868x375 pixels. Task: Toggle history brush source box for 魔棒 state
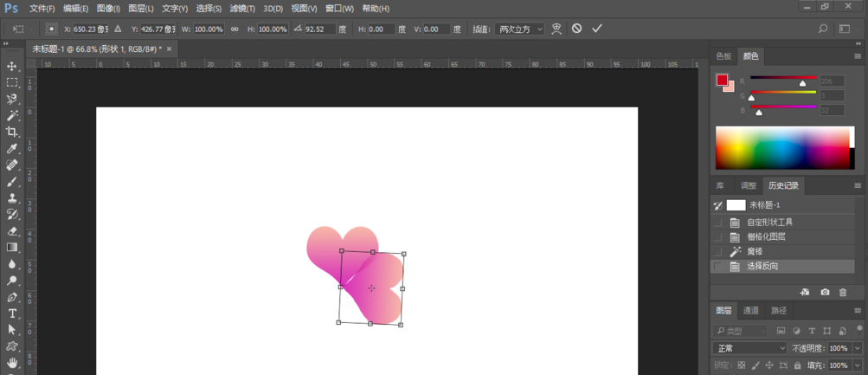click(717, 251)
